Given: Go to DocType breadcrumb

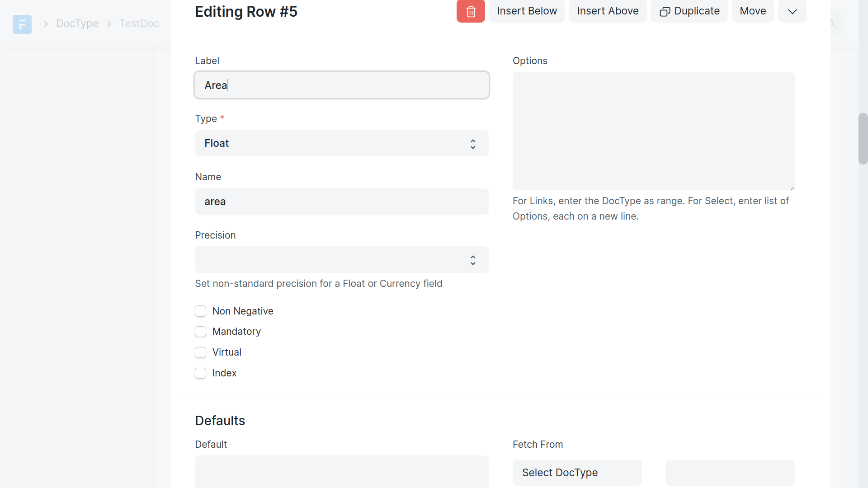Looking at the screenshot, I should point(77,23).
